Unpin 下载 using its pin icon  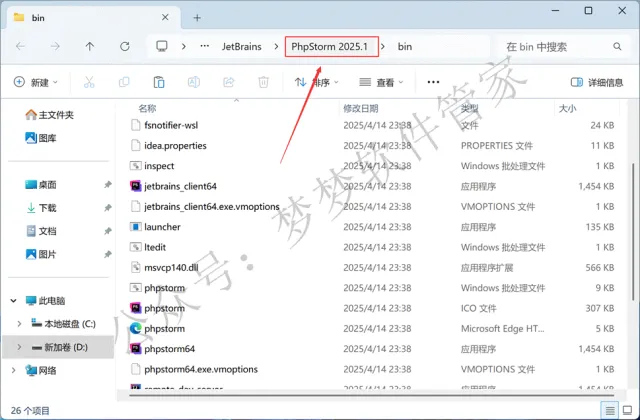point(108,208)
